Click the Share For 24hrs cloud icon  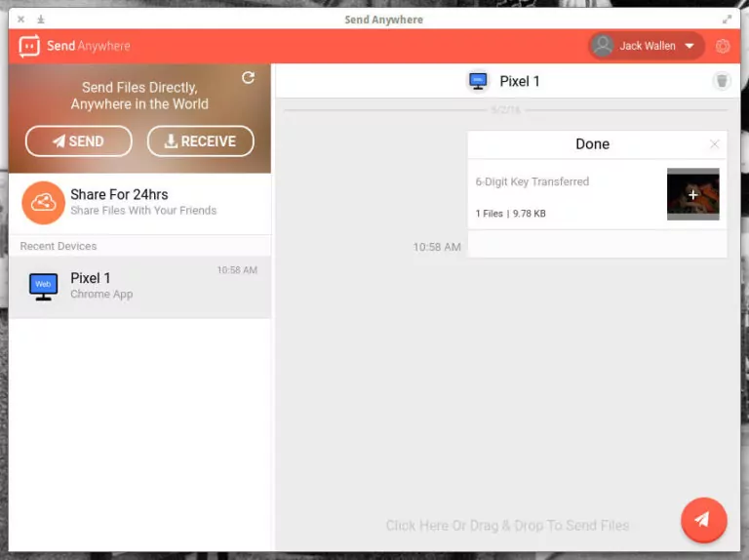(x=44, y=203)
